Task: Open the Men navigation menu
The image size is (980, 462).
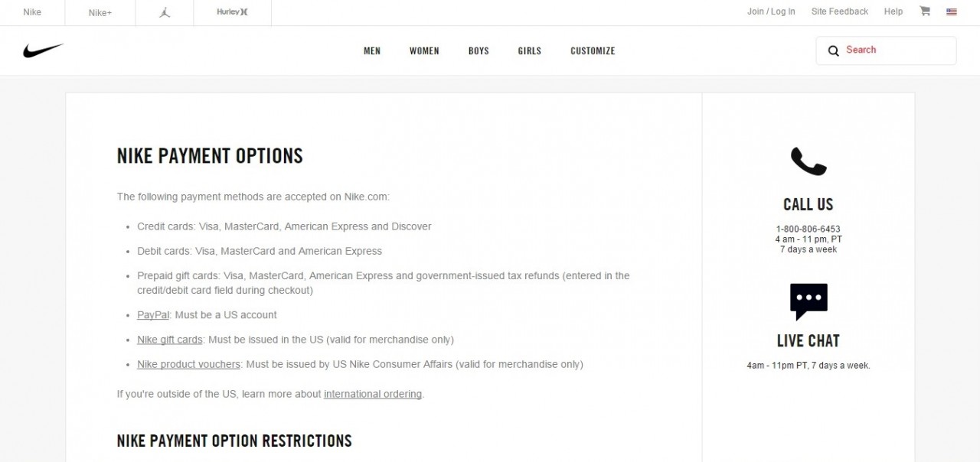Action: [x=372, y=51]
